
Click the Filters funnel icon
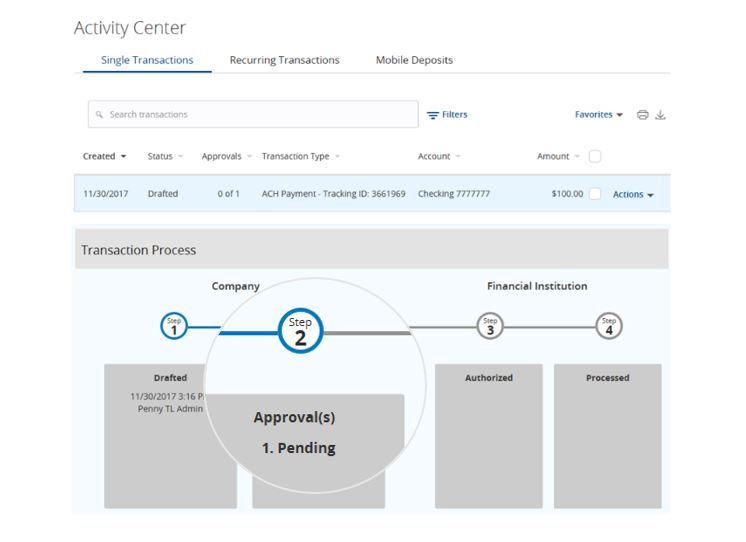[x=432, y=115]
